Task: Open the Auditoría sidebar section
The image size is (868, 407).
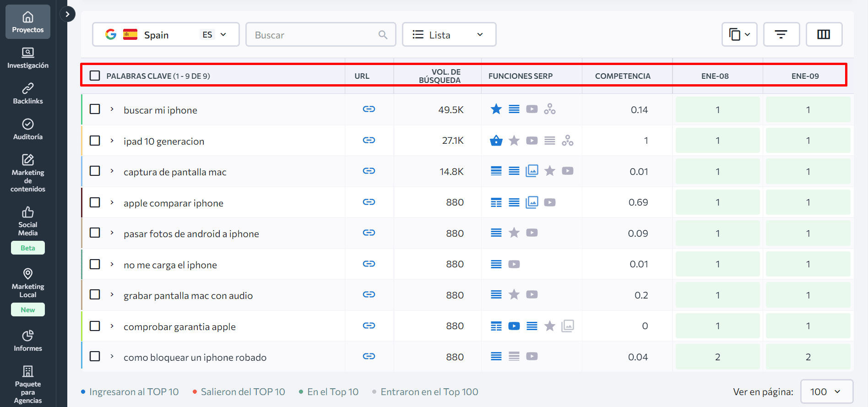Action: [28, 129]
